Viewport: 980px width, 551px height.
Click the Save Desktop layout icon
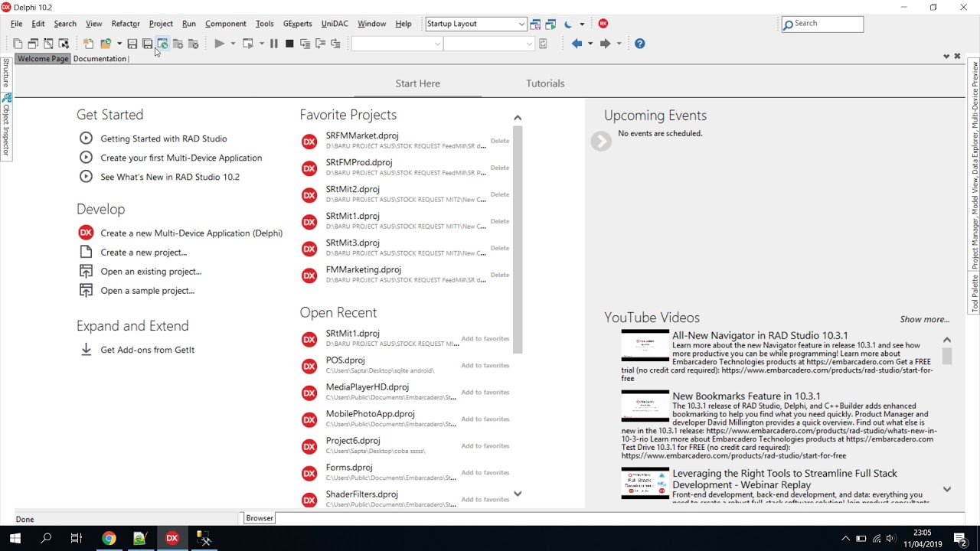pyautogui.click(x=535, y=24)
